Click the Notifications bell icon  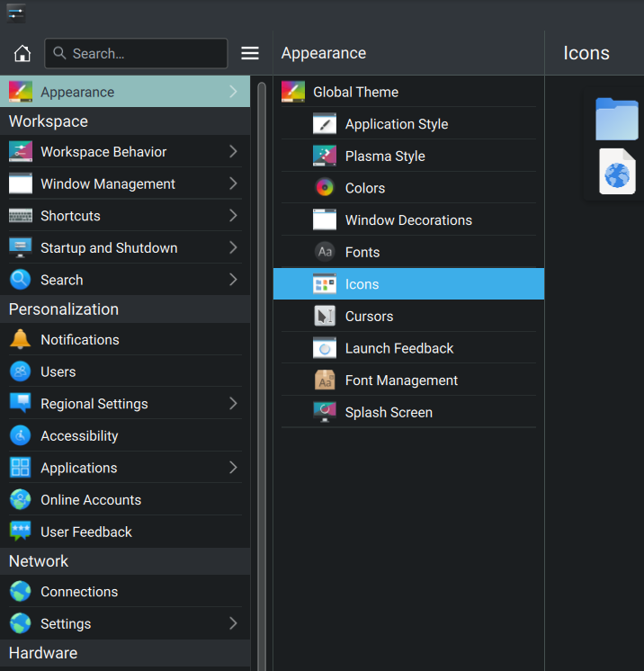pyautogui.click(x=21, y=339)
